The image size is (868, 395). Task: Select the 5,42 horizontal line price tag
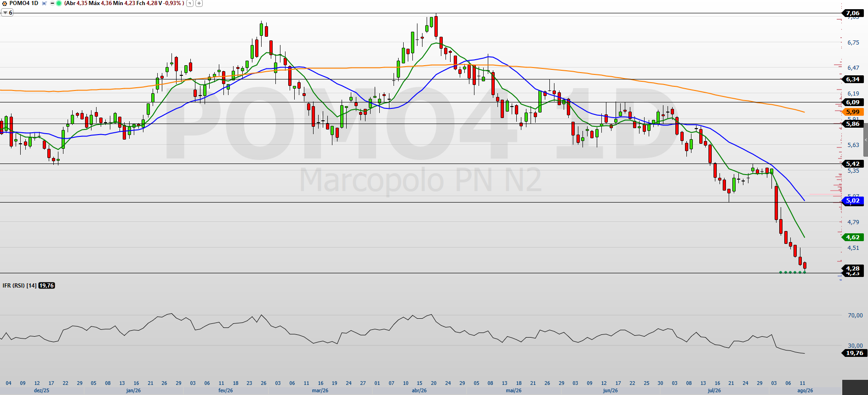[x=853, y=164]
